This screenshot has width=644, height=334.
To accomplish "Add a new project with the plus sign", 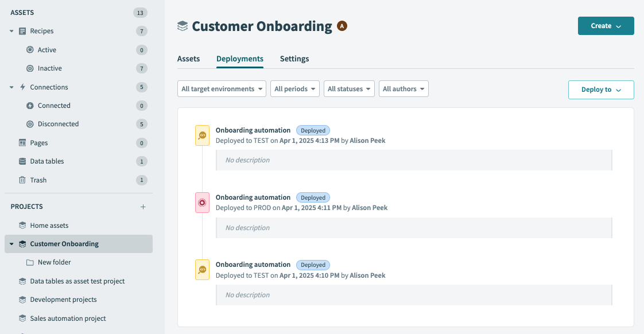I will 142,206.
